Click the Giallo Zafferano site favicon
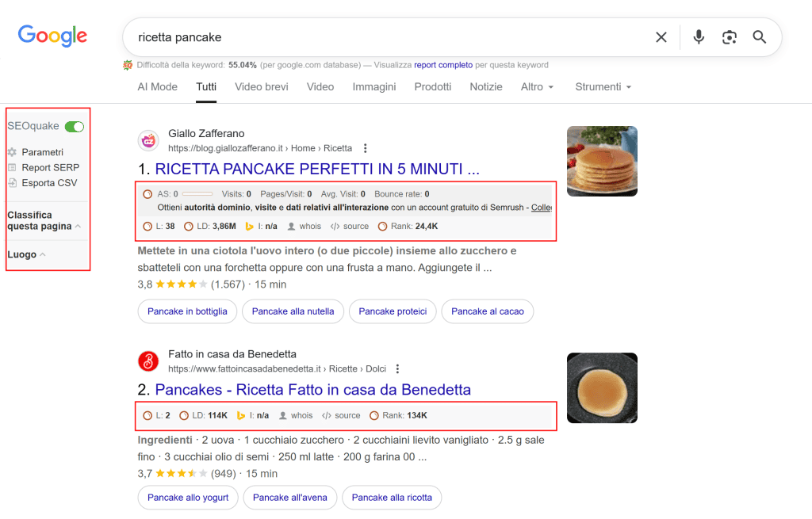The image size is (812, 519). 148,141
